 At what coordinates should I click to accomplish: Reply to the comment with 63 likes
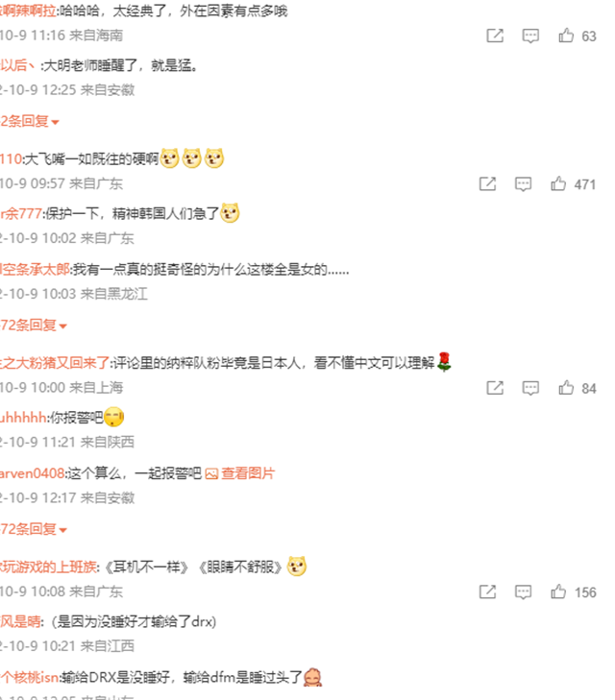point(530,36)
